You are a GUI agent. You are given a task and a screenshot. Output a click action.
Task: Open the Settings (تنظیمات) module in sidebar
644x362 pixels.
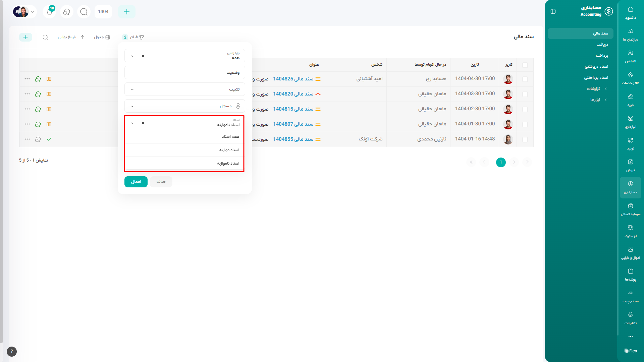pyautogui.click(x=630, y=318)
